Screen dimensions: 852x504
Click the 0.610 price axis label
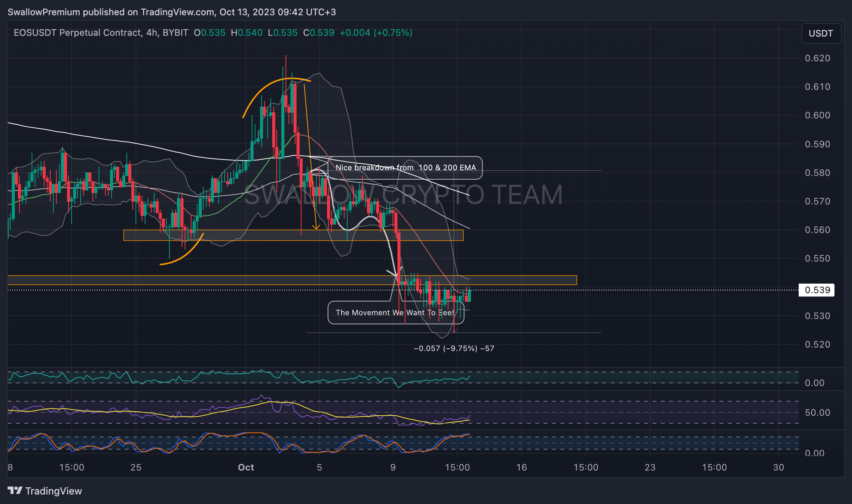[x=817, y=87]
